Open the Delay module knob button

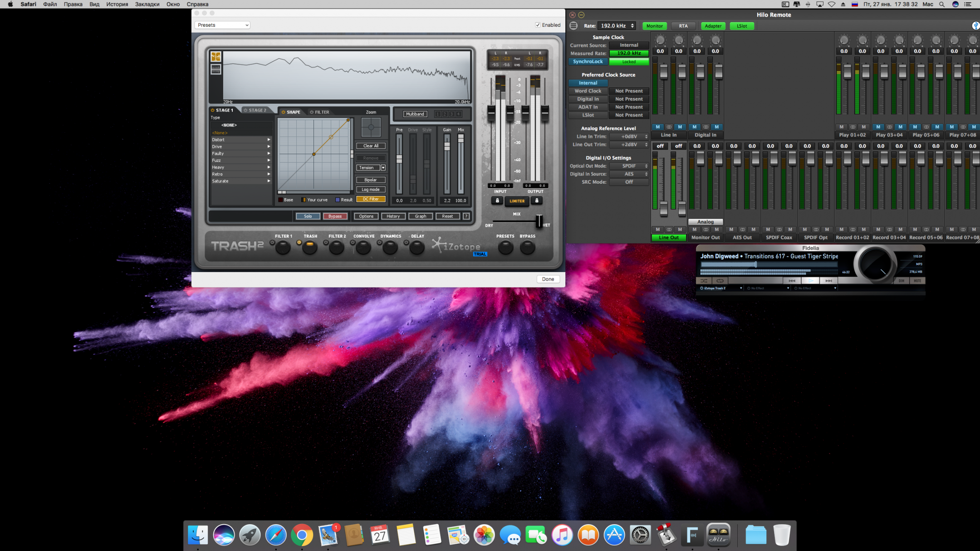click(417, 247)
